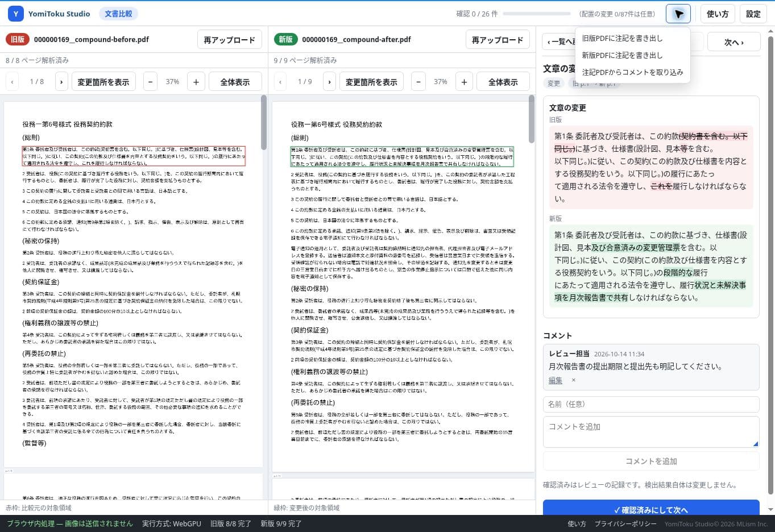Show changes in new version with 変更箇所を表示
The width and height of the screenshot is (775, 532).
(371, 82)
